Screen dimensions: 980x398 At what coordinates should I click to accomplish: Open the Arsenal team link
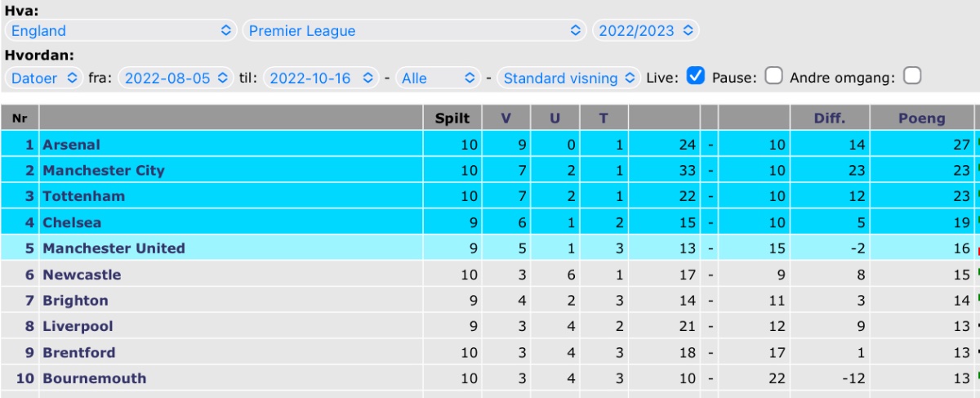coord(71,145)
